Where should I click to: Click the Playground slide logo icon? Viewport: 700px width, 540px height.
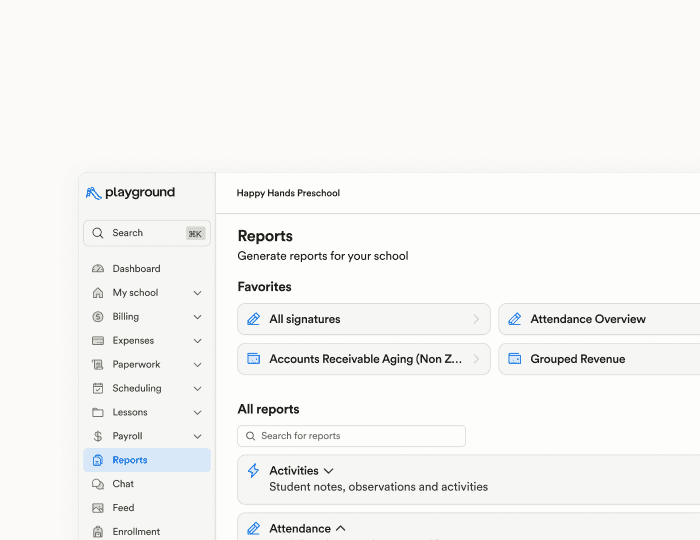(x=93, y=193)
